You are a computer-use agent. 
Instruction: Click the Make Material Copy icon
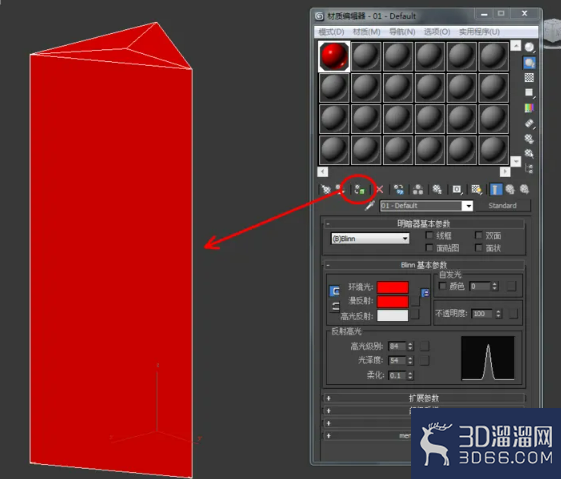(399, 189)
